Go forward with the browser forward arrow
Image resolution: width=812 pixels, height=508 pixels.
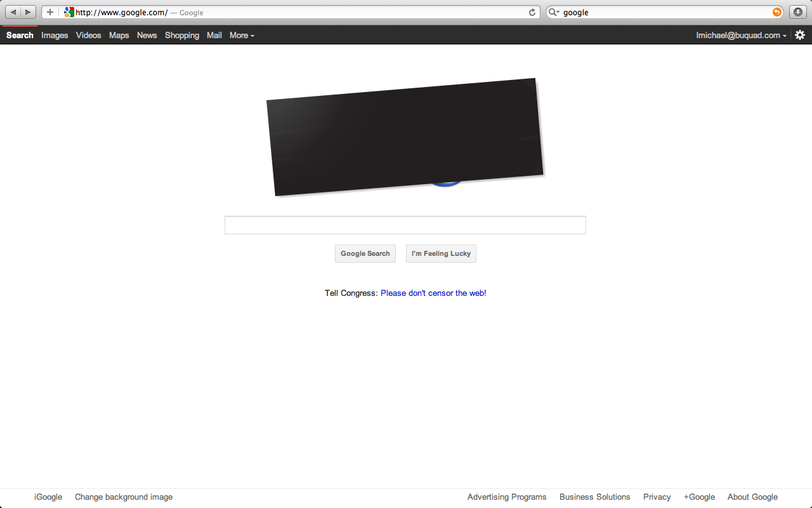coord(29,12)
